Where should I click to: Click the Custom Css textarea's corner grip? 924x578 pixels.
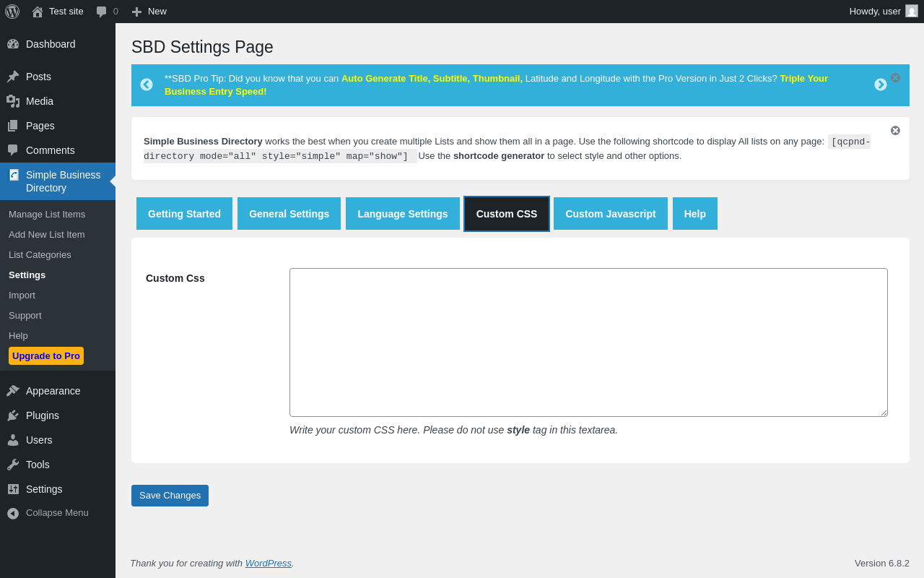tap(883, 412)
